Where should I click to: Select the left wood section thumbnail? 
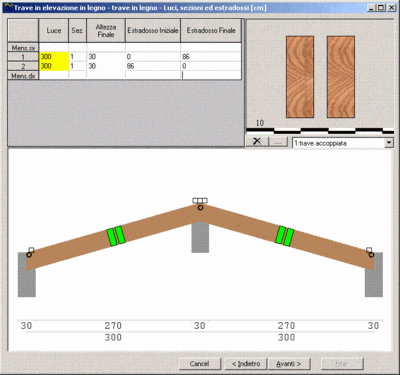pos(300,77)
